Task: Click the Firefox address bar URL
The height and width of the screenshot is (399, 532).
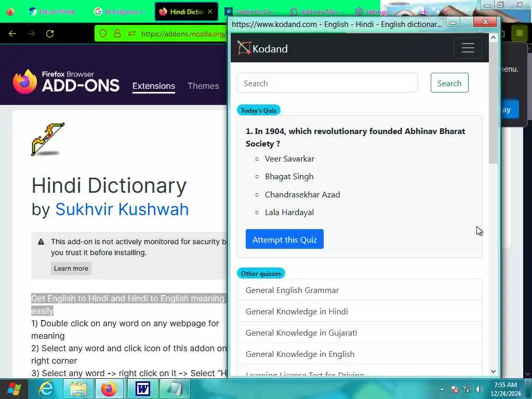Action: (183, 34)
